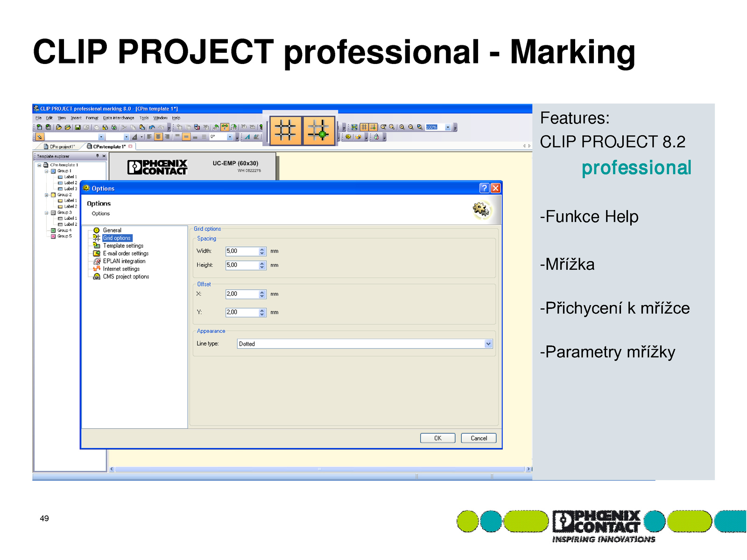Click the Rotate 90 degrees icon
747x560 pixels.
tap(216, 127)
